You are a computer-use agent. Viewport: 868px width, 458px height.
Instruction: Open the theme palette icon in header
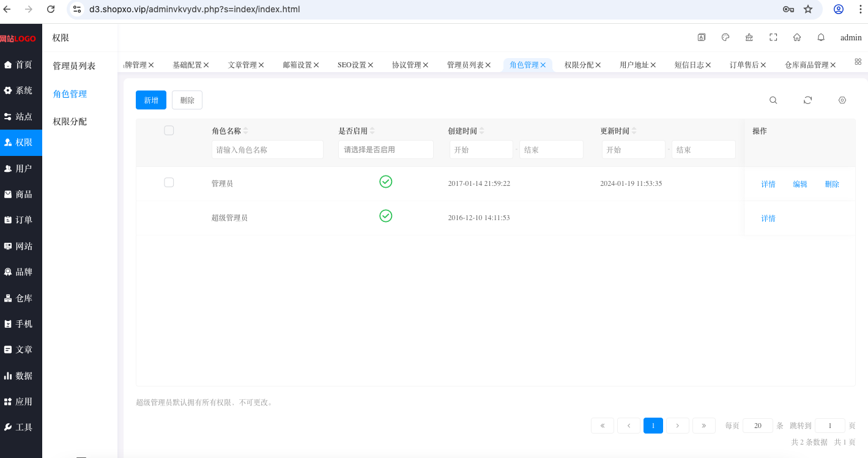pos(725,37)
